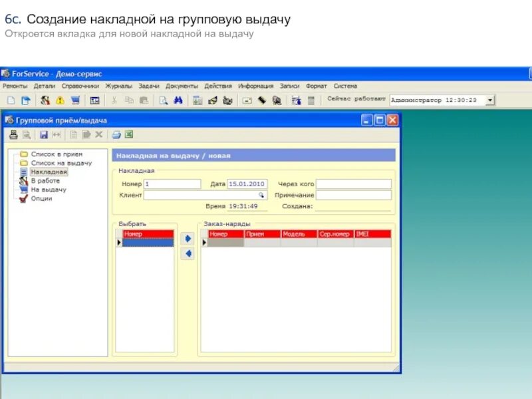Click the binoculars search icon
Viewport: 532px width, 399px height.
point(178,100)
